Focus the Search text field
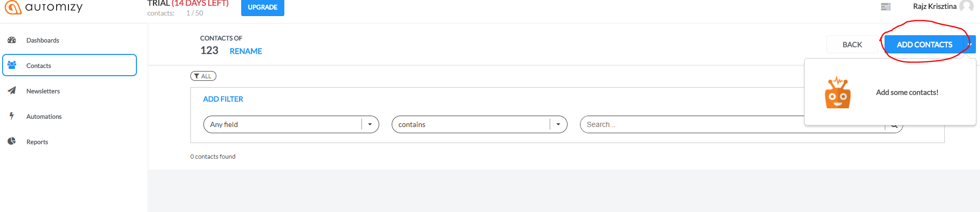The image size is (980, 212). (731, 124)
